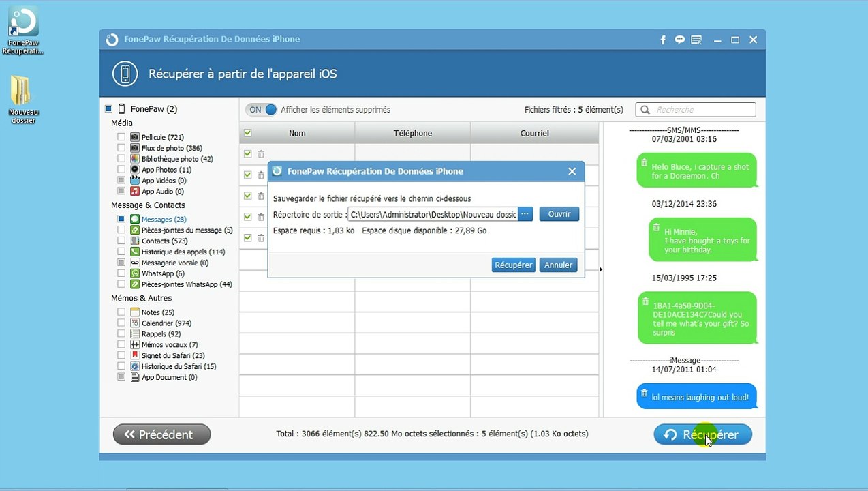The width and height of the screenshot is (868, 491).
Task: Uncheck the Messages (28) checkbox
Action: coord(121,220)
